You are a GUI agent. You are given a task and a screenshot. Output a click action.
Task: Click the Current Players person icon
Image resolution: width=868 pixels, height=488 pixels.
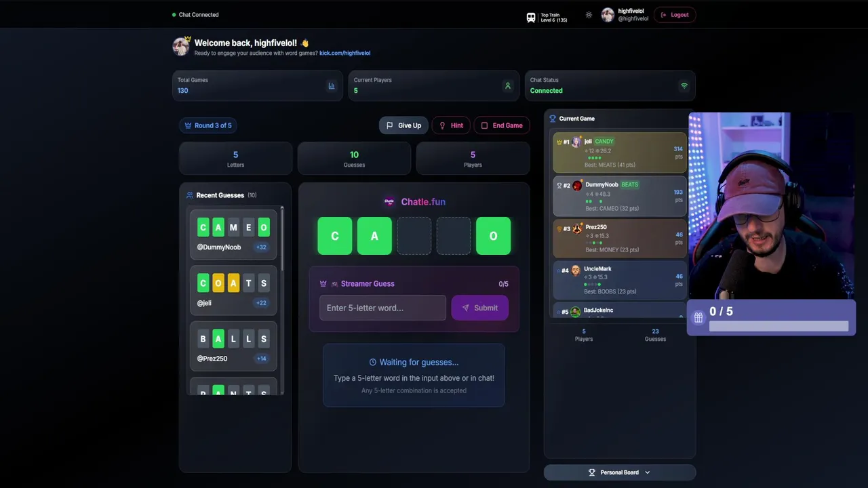pos(507,86)
